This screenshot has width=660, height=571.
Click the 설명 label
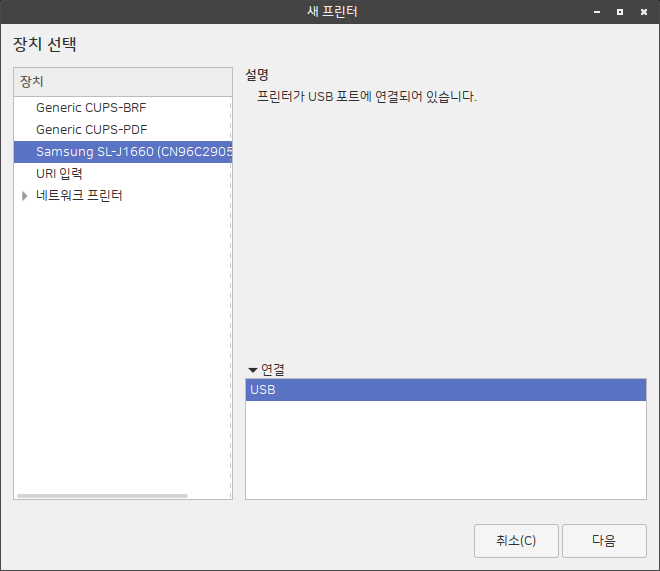click(257, 75)
